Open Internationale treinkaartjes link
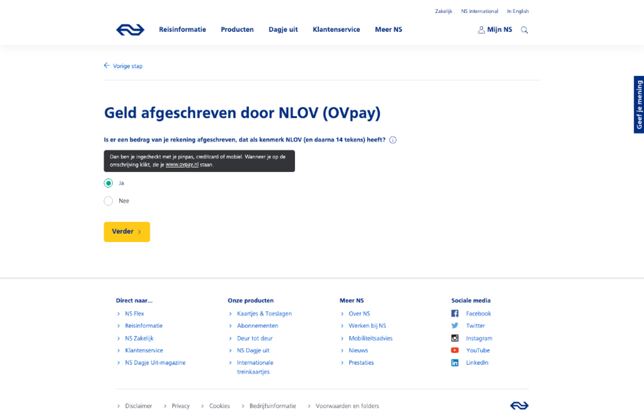 tap(255, 367)
